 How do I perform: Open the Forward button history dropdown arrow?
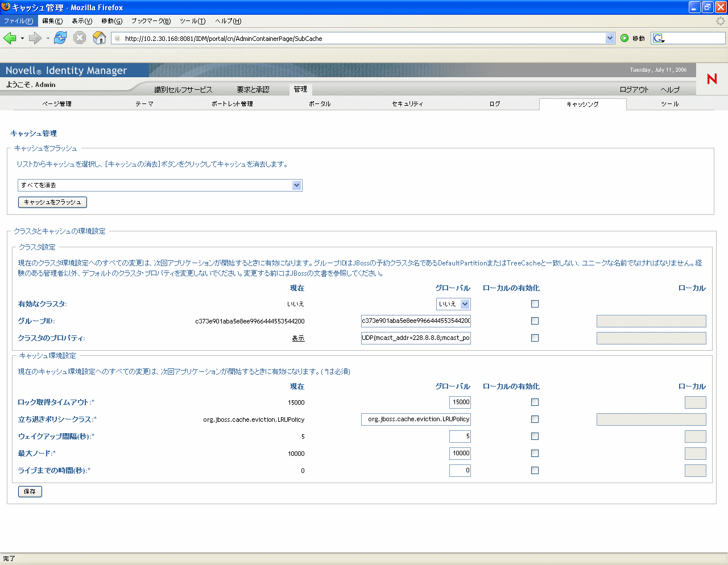[x=48, y=39]
